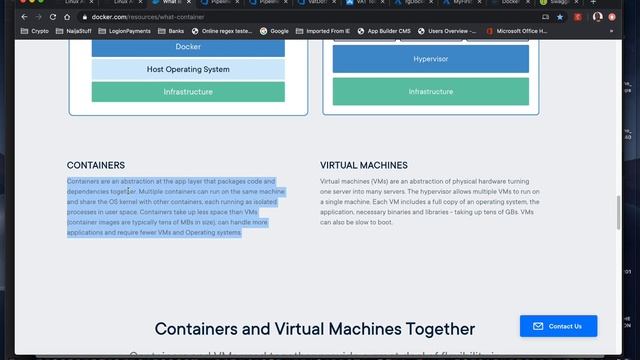The width and height of the screenshot is (640, 360).
Task: Open a new browser tab
Action: pyautogui.click(x=593, y=2)
